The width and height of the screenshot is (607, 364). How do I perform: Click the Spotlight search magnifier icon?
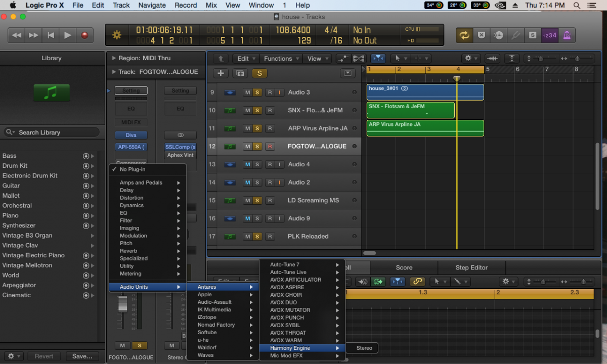(577, 5)
